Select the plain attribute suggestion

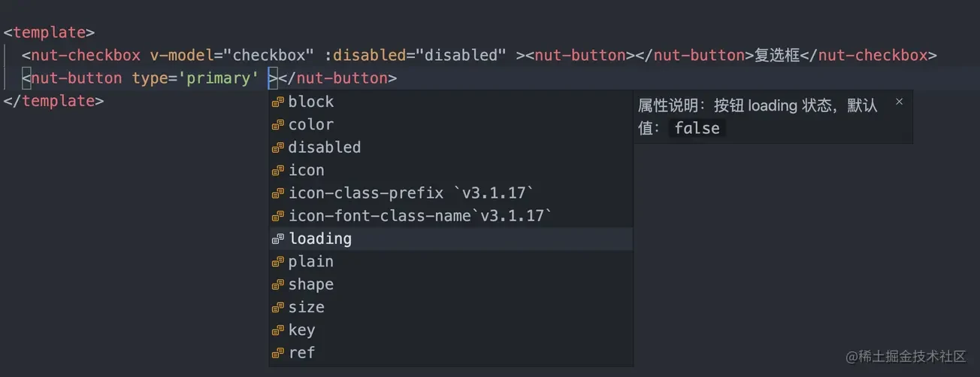tap(451, 262)
